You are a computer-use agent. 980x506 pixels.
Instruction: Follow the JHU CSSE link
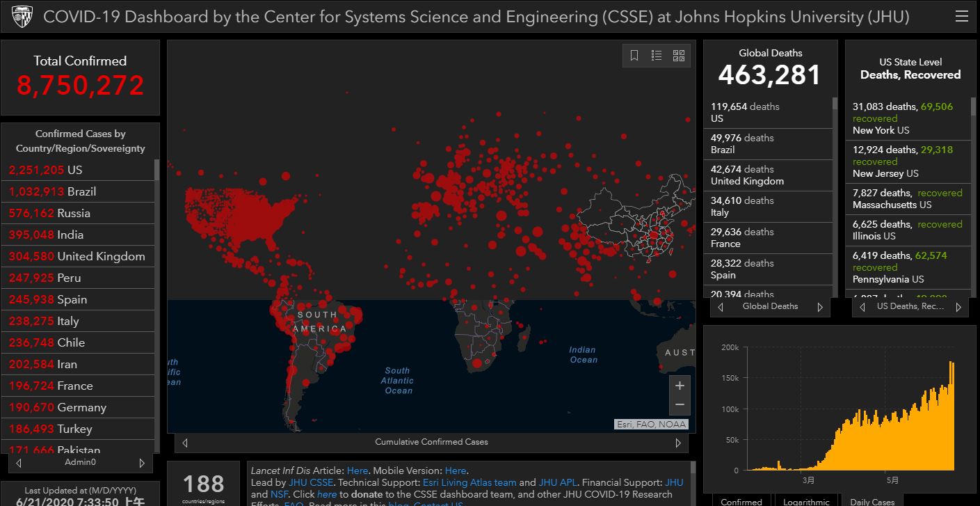(x=310, y=482)
